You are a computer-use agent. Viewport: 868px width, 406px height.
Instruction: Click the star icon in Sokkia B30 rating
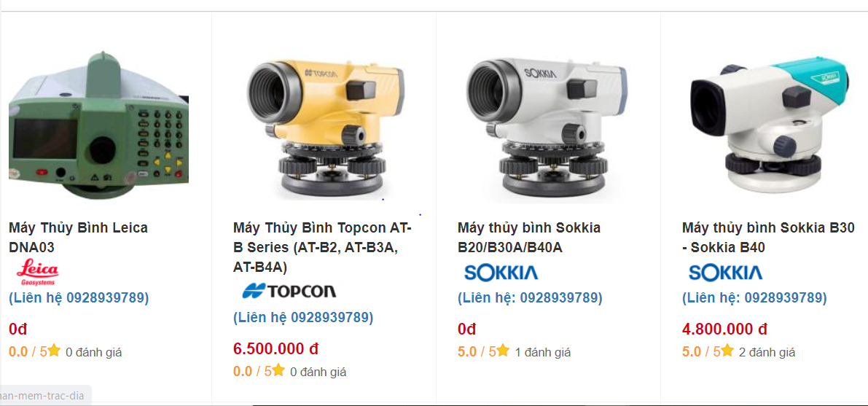(727, 351)
